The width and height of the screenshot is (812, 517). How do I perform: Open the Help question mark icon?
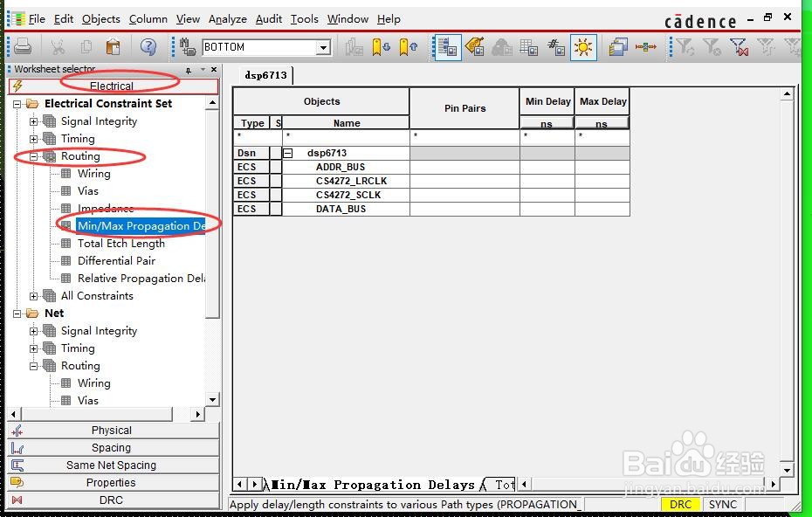point(148,47)
